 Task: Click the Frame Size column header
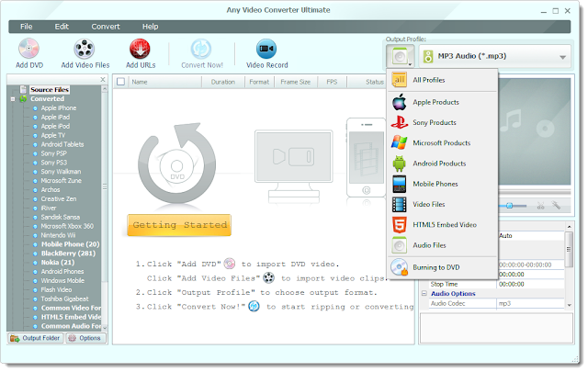296,82
